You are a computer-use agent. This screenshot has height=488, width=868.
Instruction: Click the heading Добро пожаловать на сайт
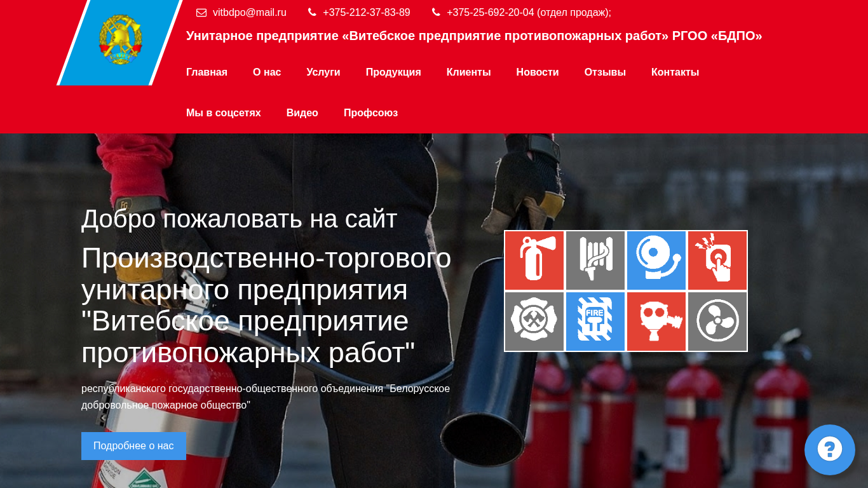[239, 219]
